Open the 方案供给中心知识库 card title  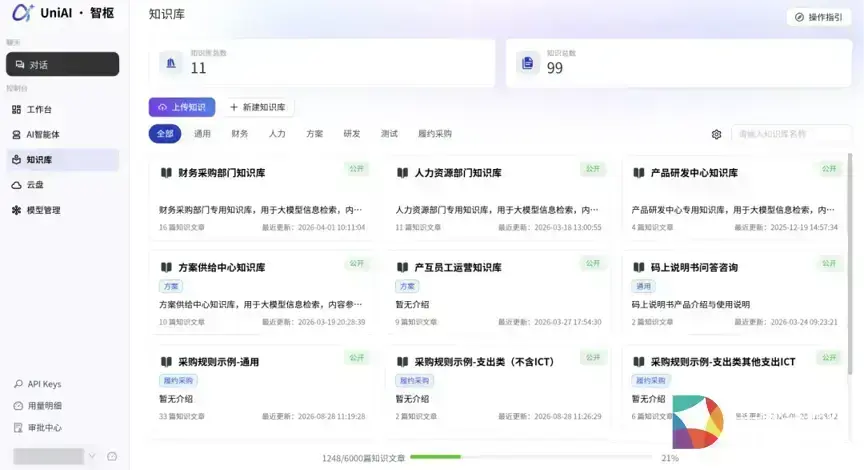coord(222,268)
